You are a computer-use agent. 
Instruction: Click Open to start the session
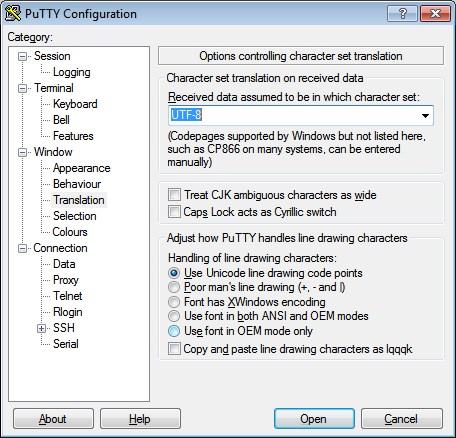(314, 419)
